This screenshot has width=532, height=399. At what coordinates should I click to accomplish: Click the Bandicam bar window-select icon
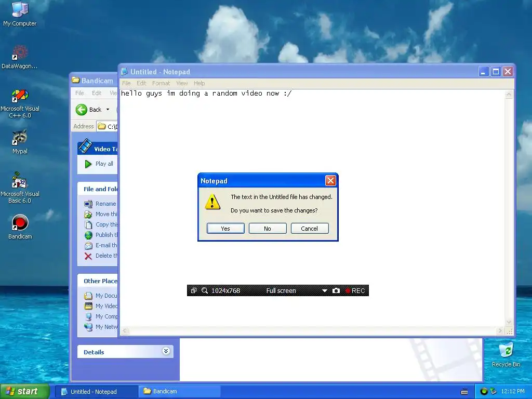coord(193,290)
